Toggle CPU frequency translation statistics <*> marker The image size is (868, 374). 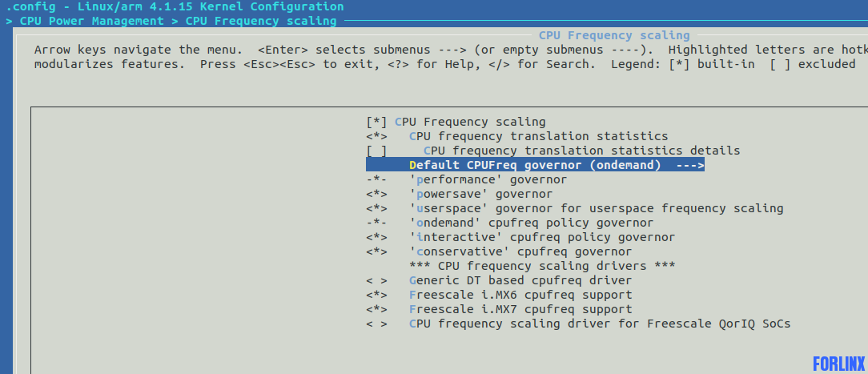[x=376, y=136]
